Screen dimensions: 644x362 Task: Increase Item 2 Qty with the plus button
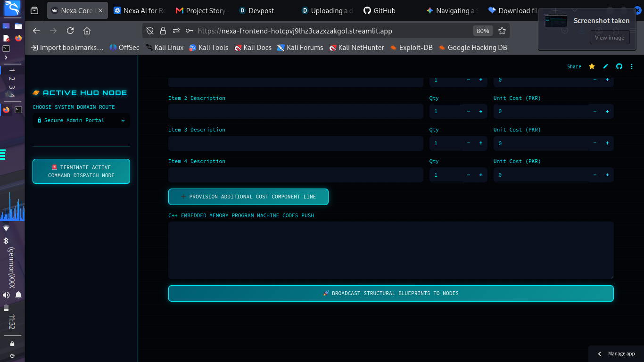click(481, 111)
